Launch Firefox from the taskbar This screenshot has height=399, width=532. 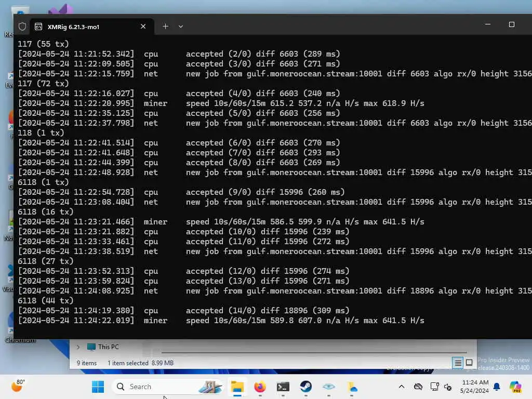click(260, 387)
